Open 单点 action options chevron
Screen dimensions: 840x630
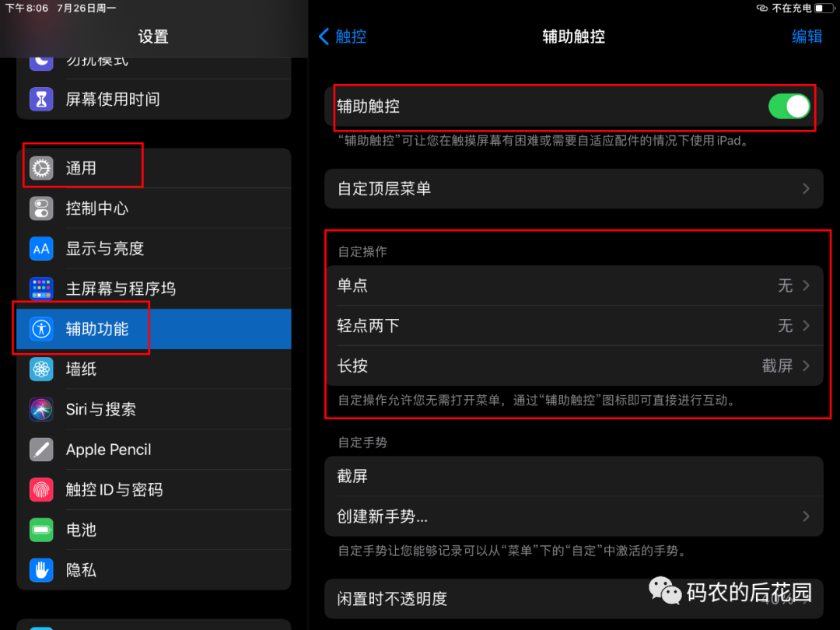(x=806, y=285)
